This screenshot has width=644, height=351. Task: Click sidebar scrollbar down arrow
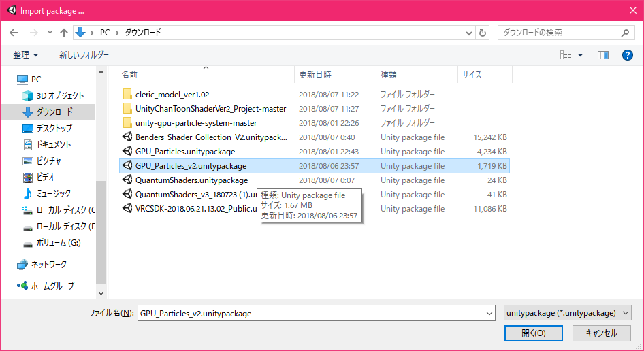[101, 293]
